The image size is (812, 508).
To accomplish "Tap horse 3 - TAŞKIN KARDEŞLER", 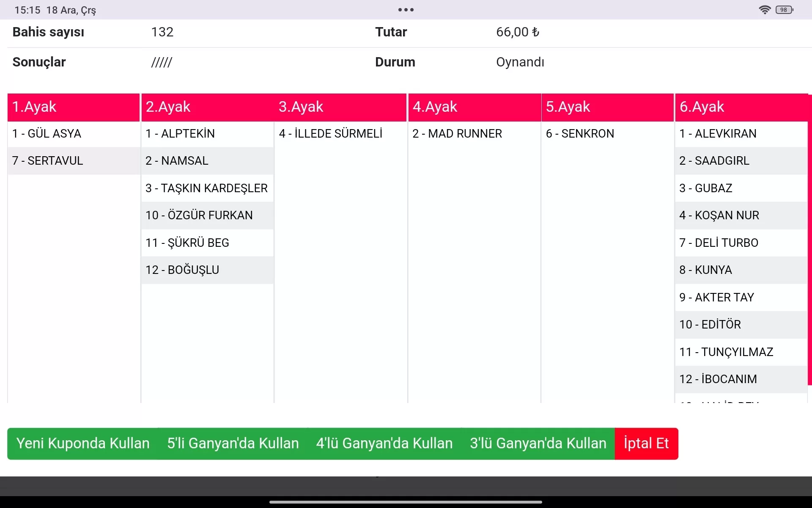I will click(207, 188).
